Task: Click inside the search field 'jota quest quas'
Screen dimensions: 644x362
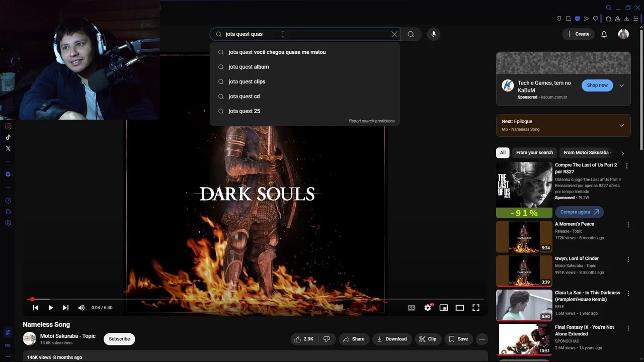Action: point(305,34)
